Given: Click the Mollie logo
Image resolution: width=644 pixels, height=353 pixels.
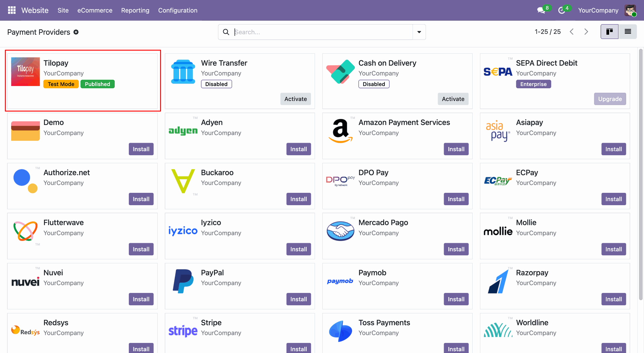Looking at the screenshot, I should 498,231.
